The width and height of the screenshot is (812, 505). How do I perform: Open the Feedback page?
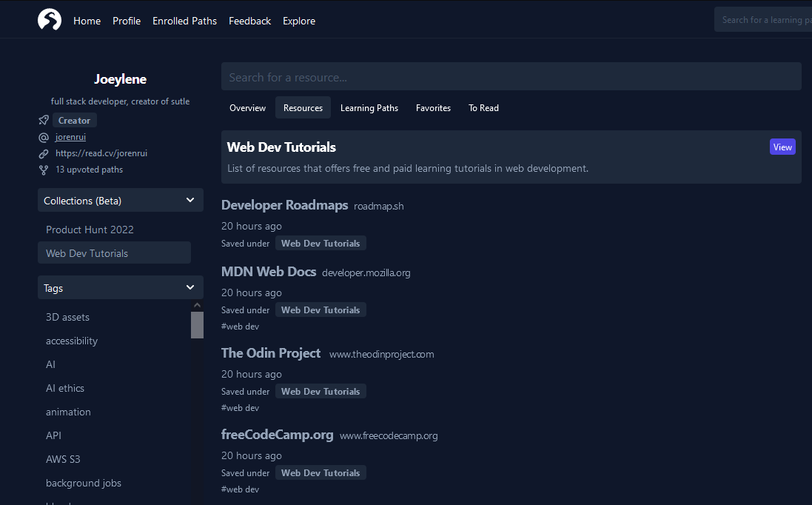tap(249, 21)
